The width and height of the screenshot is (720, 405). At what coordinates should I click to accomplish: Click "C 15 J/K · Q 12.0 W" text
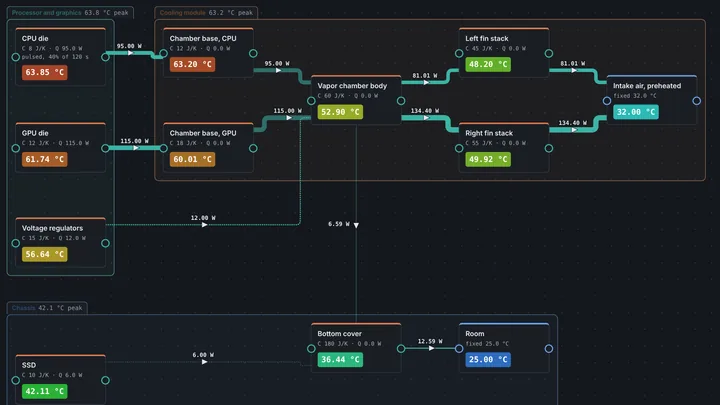pos(54,238)
